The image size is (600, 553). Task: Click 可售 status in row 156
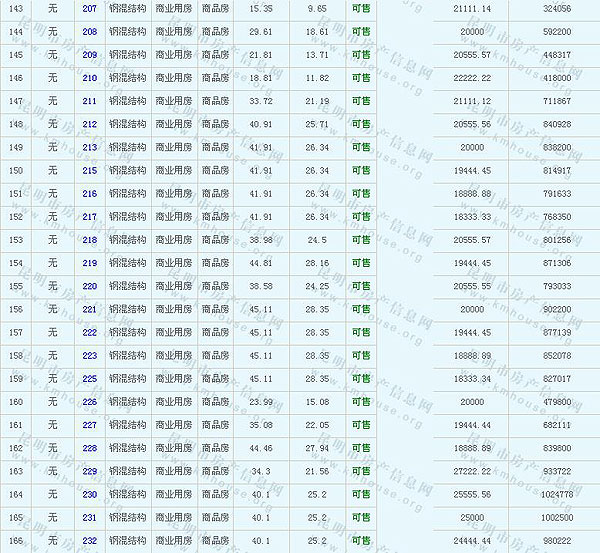pyautogui.click(x=361, y=309)
